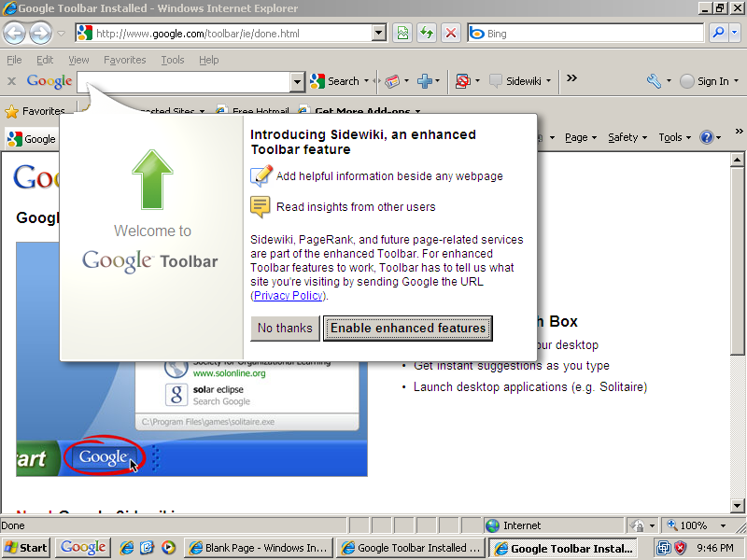Click the taskbar clock showing 9:46 PM
Image resolution: width=747 pixels, height=560 pixels.
(x=715, y=548)
